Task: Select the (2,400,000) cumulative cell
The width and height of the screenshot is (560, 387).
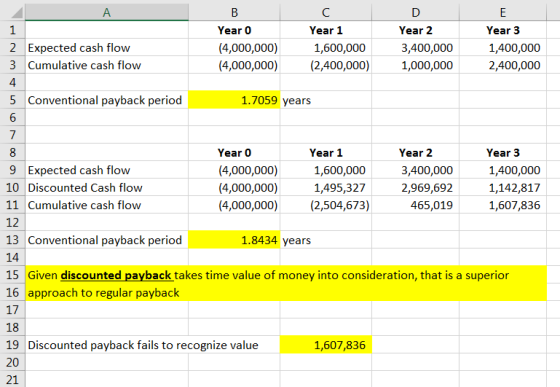Action: coord(326,65)
